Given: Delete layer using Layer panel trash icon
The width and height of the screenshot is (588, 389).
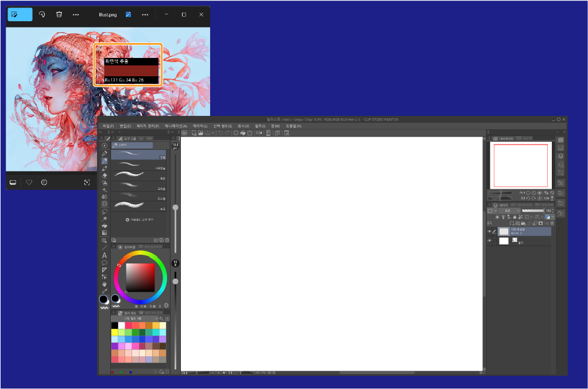Looking at the screenshot, I should coord(552,223).
